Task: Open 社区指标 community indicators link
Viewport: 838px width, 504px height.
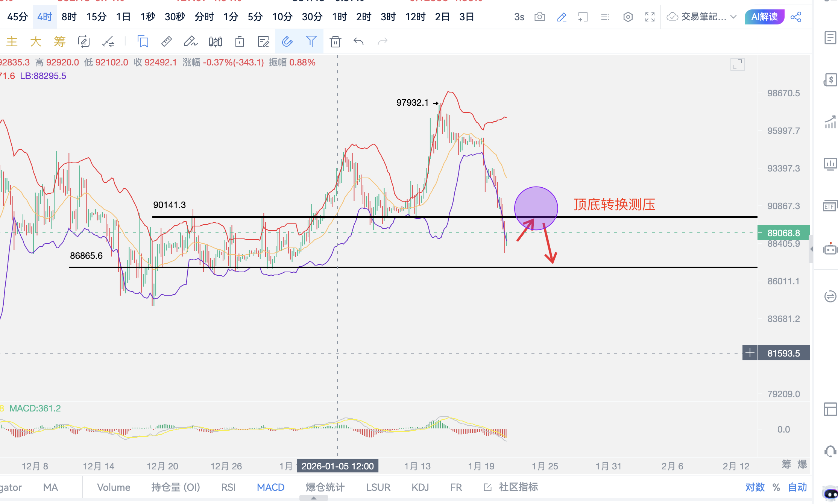Action: click(518, 487)
